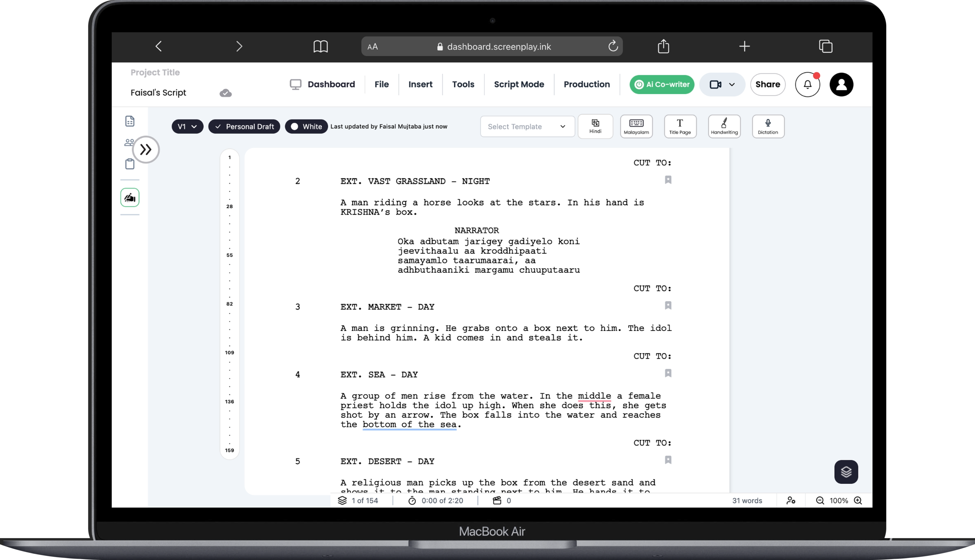Toggle the Personal Draft check pill

244,127
